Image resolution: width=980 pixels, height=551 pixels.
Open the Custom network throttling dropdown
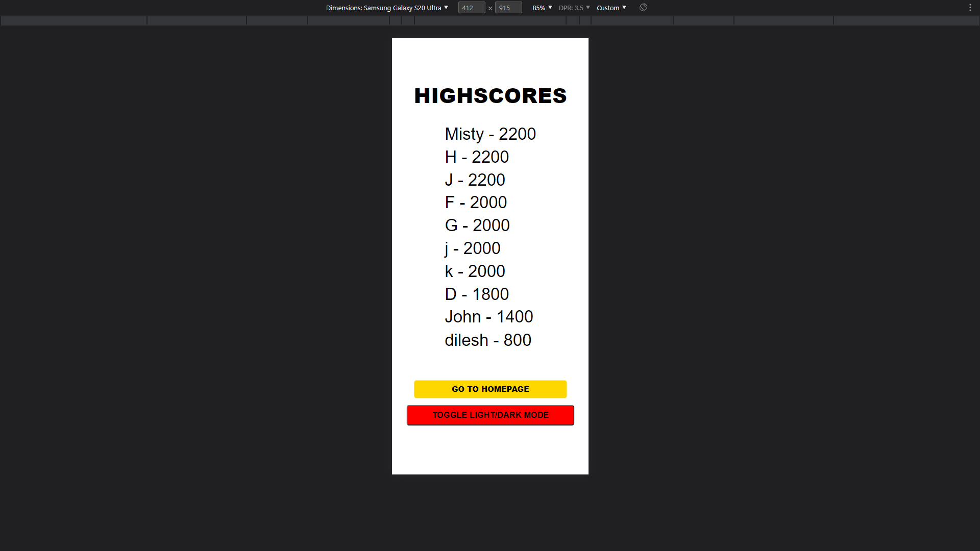coord(611,7)
